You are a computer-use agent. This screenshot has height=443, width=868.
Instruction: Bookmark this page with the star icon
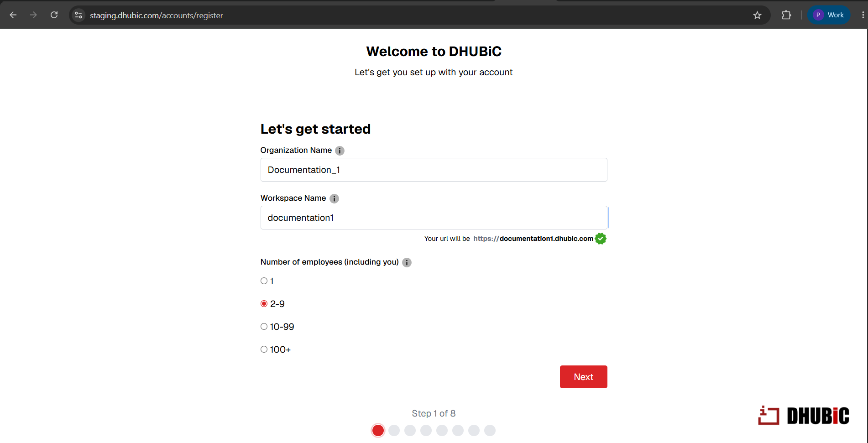[x=758, y=15]
